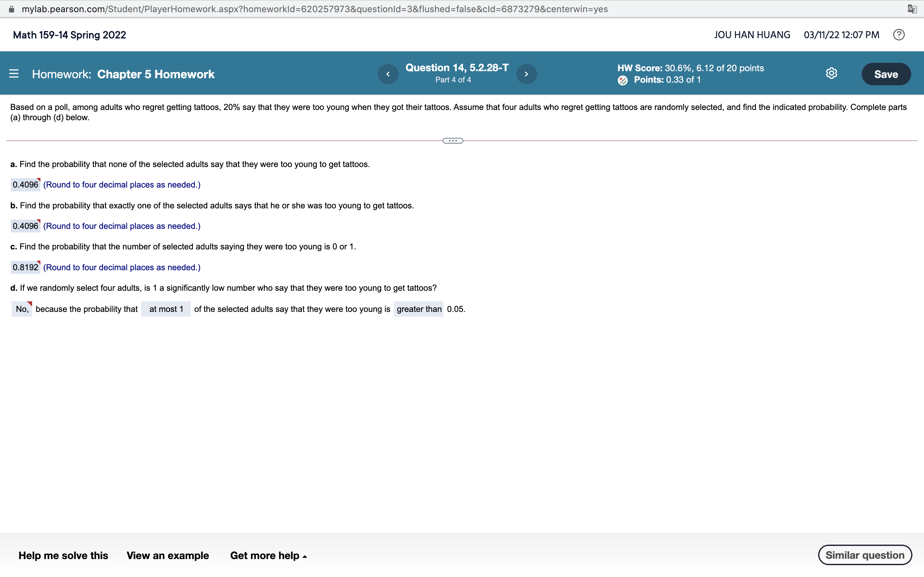Expand the question details using the ellipsis control
The height and width of the screenshot is (577, 924).
click(453, 140)
